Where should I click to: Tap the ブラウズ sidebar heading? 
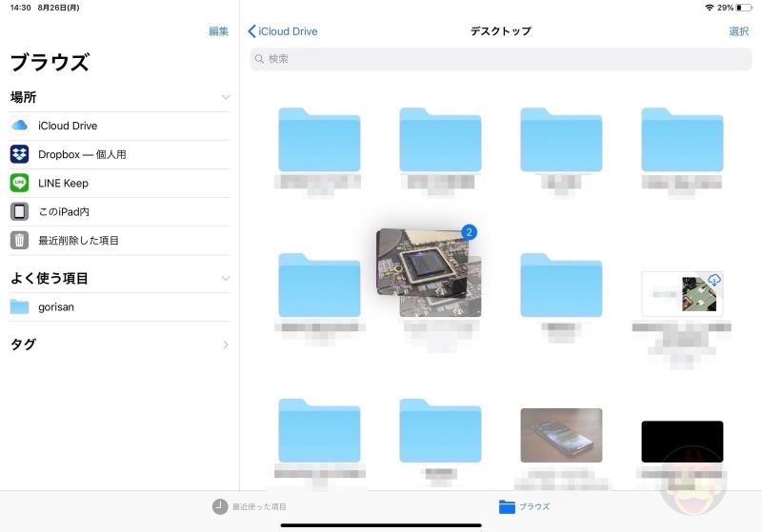coord(50,62)
